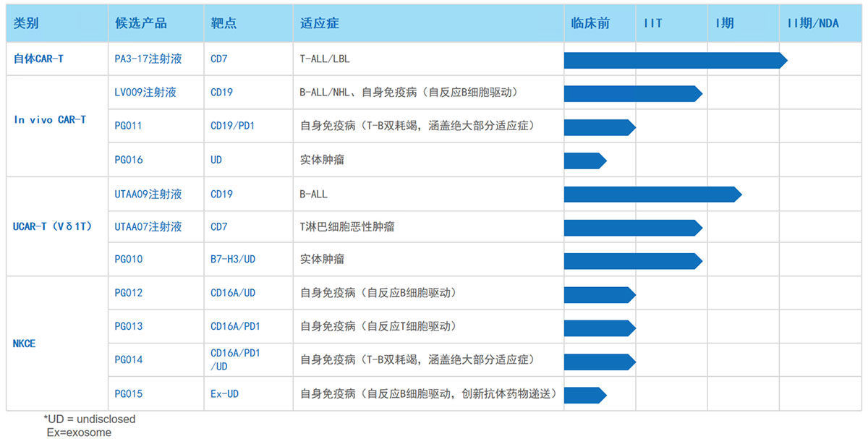This screenshot has height=439, width=868.
Task: Select the 自体CAR-T category
Action: point(38,59)
